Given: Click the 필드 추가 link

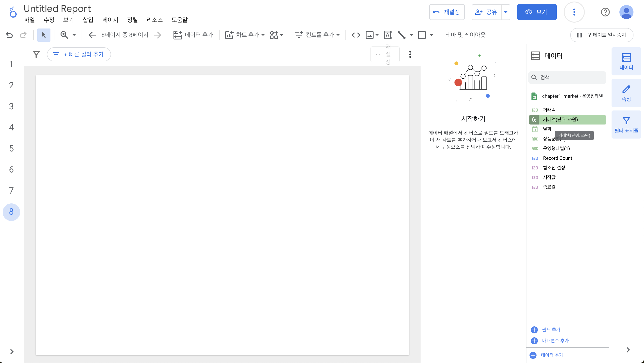Looking at the screenshot, I should (551, 329).
